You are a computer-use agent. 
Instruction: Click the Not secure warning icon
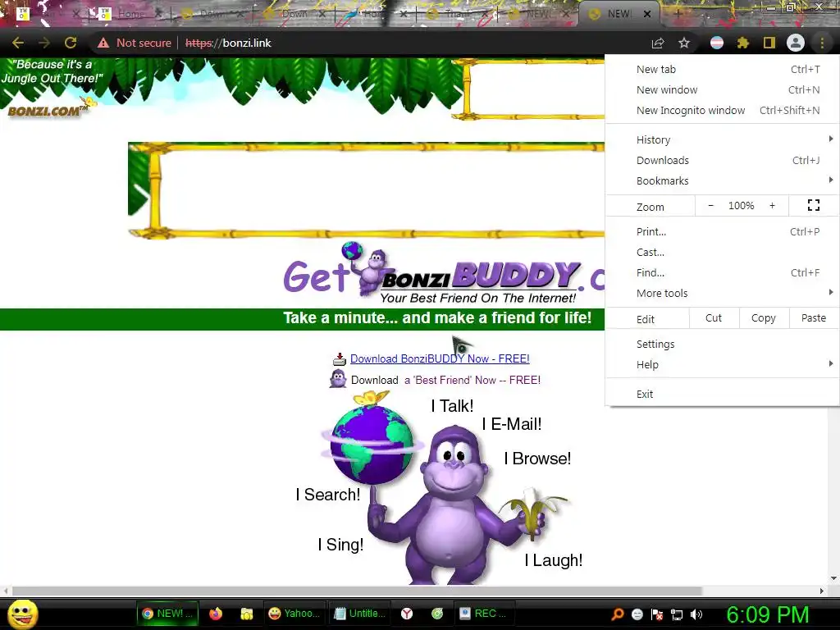point(103,43)
